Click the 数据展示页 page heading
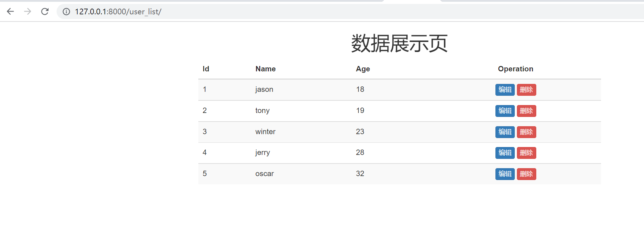The height and width of the screenshot is (227, 644). pos(399,43)
